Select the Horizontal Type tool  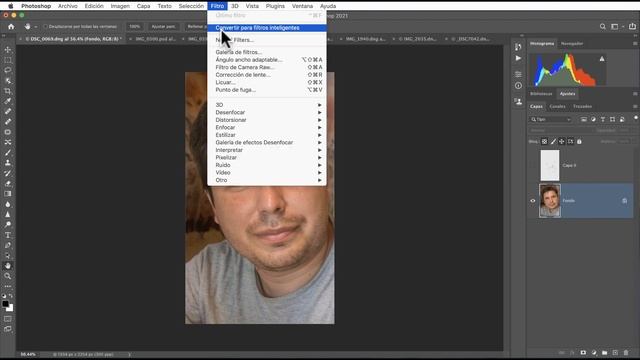pos(8,235)
